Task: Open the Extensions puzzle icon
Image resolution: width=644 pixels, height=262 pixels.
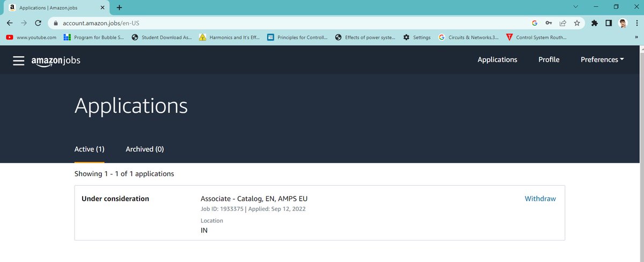Action: pyautogui.click(x=594, y=23)
